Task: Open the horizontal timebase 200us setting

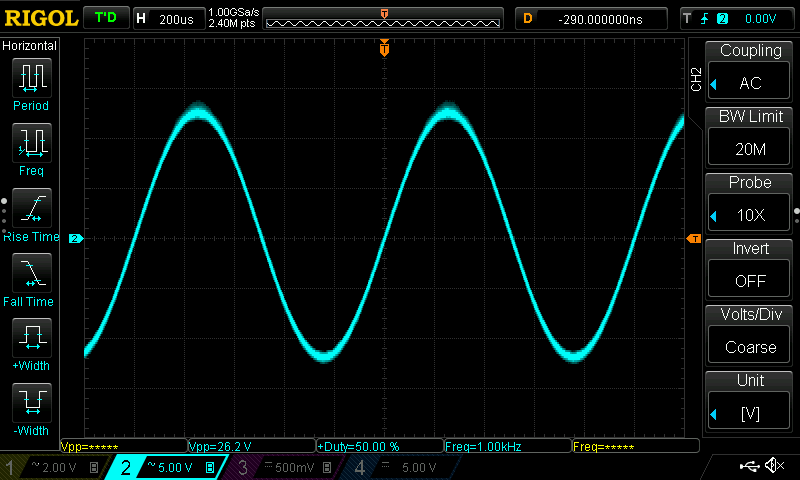Action: [x=169, y=19]
